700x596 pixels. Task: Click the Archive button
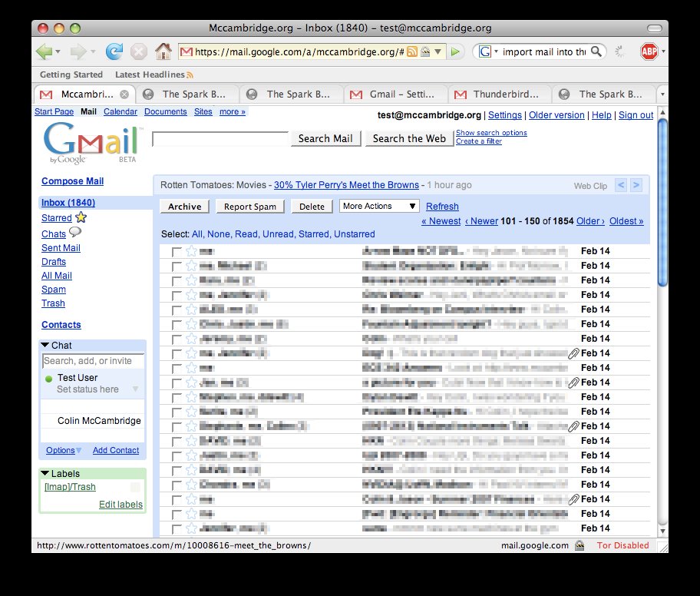185,207
